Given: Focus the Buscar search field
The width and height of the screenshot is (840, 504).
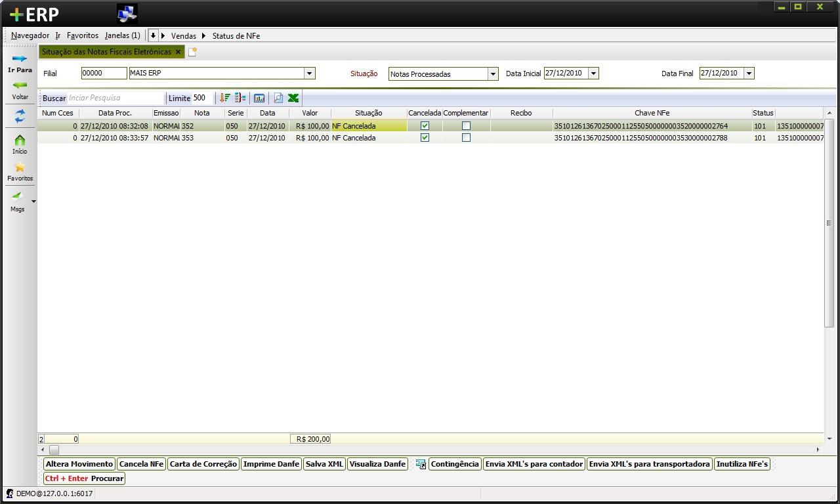Looking at the screenshot, I should pyautogui.click(x=115, y=98).
